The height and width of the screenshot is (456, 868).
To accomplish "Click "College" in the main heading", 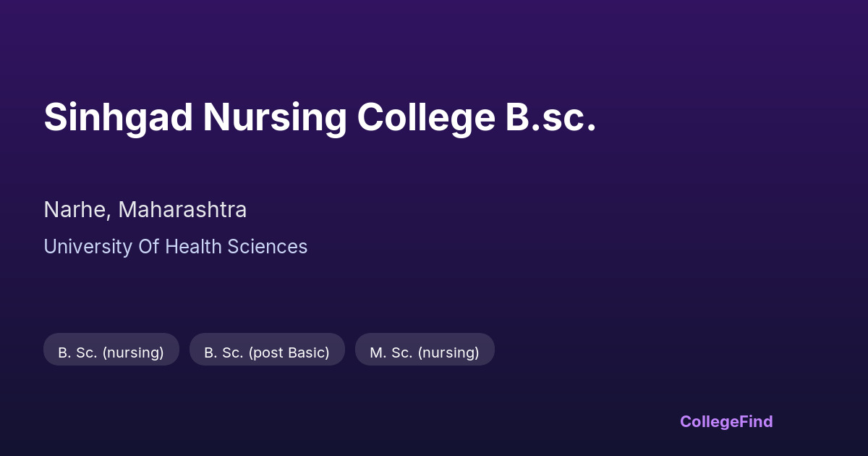I will (425, 117).
